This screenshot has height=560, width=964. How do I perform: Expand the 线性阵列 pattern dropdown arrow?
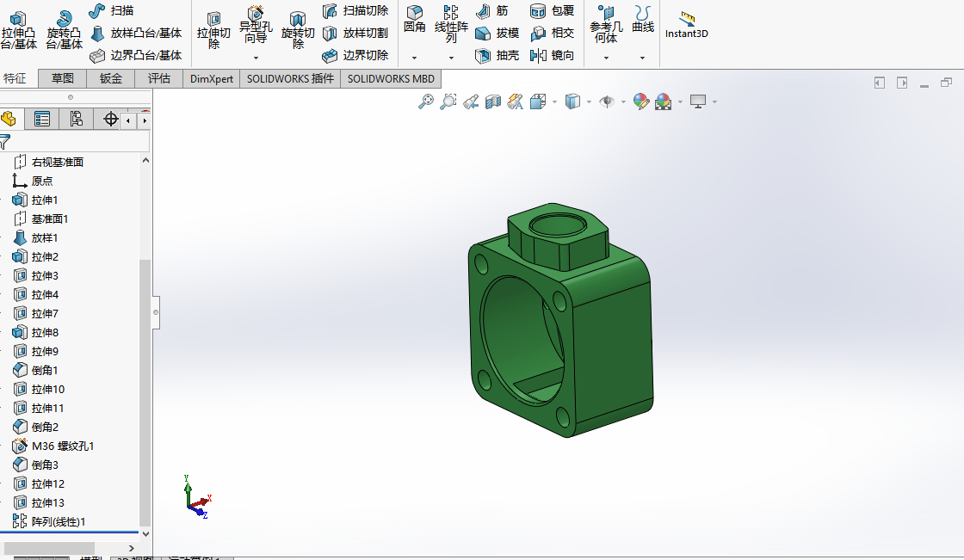tap(451, 58)
